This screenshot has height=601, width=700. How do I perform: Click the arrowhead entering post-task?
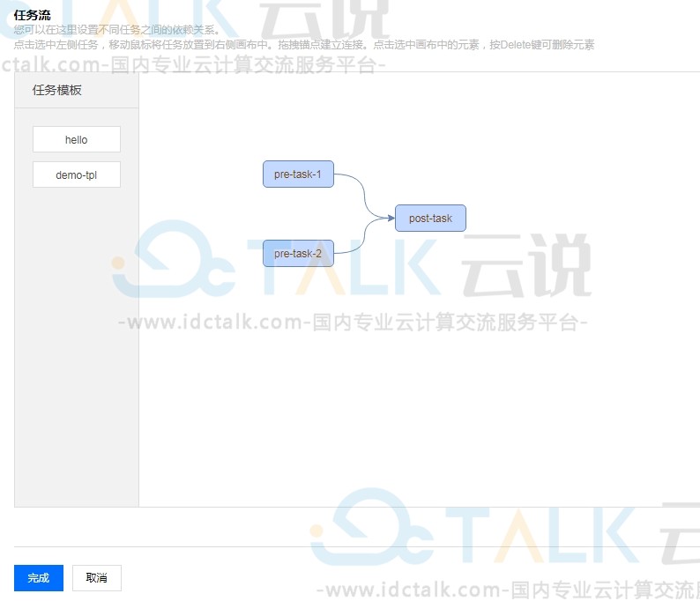coord(391,219)
